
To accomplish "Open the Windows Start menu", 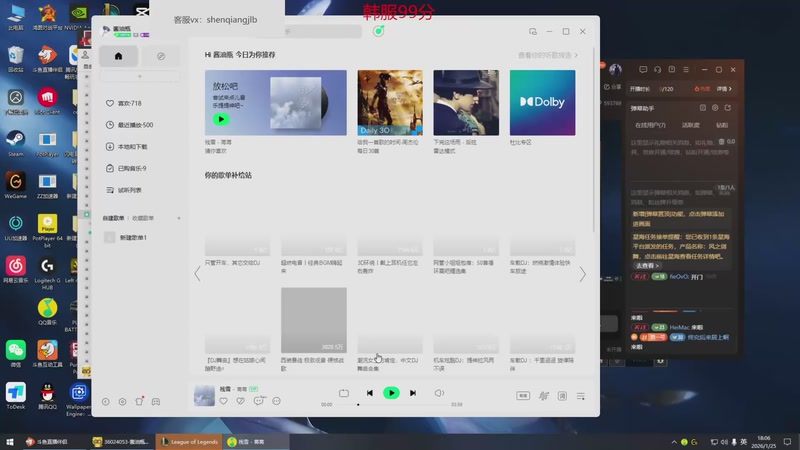I will [10, 442].
